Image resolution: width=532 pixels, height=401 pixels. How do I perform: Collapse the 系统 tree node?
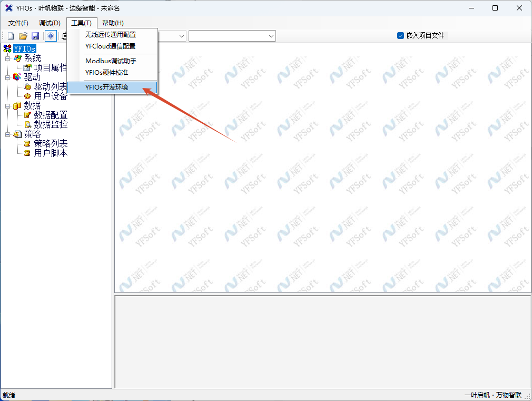(x=7, y=58)
